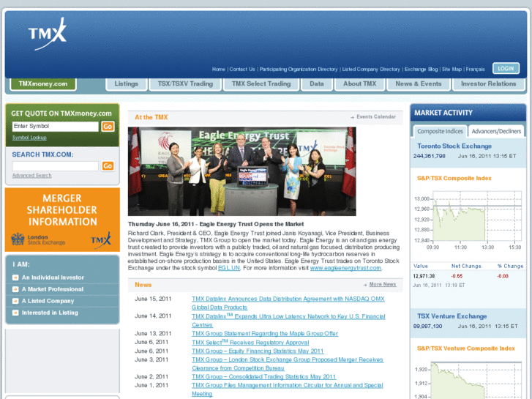
Task: Open the Data menu
Action: click(317, 84)
